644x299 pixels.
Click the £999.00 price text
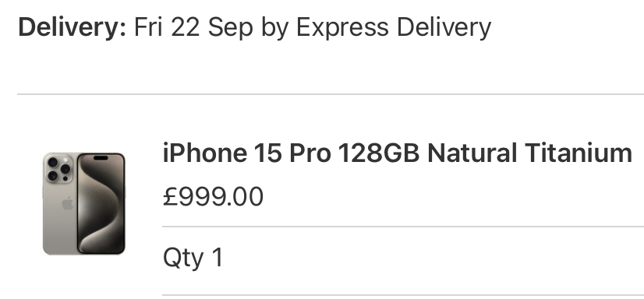[213, 196]
